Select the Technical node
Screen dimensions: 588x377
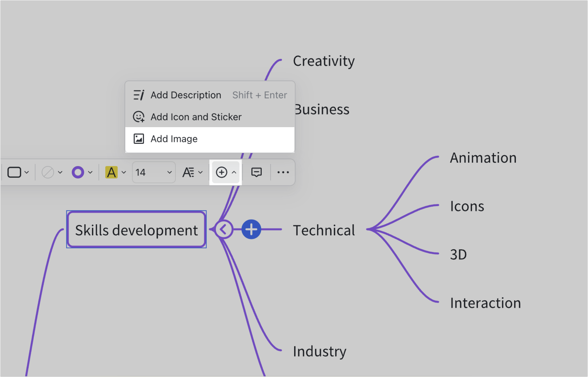pos(324,230)
